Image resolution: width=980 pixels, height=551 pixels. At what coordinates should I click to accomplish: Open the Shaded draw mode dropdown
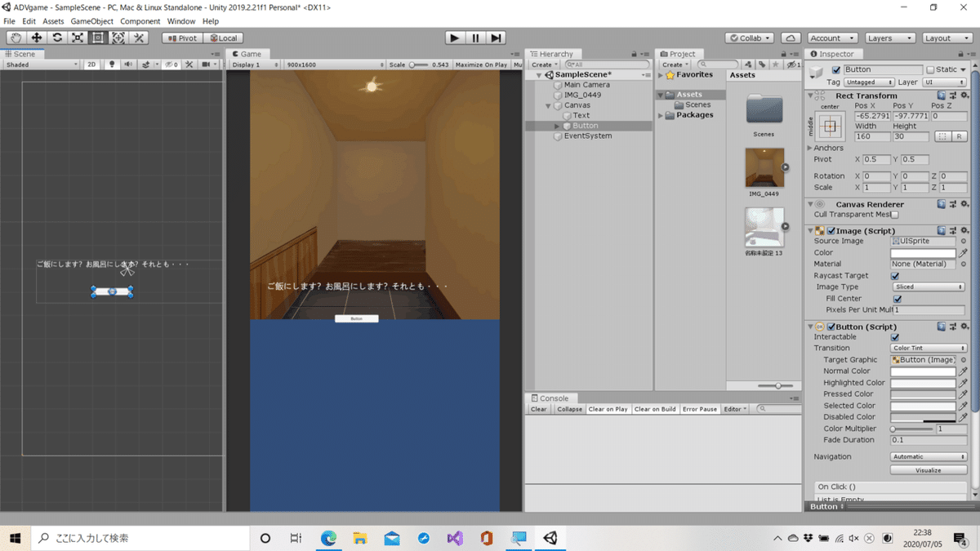[42, 64]
